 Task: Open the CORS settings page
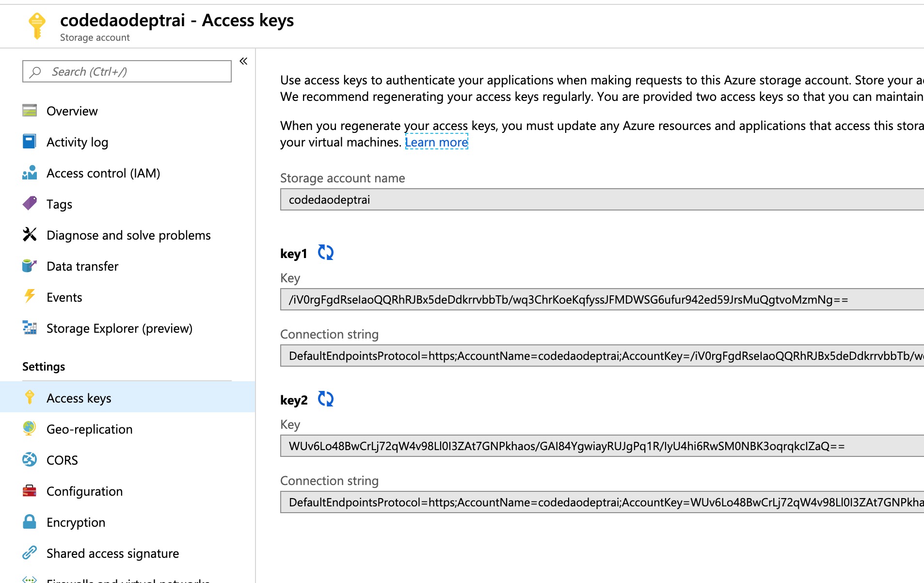click(62, 460)
